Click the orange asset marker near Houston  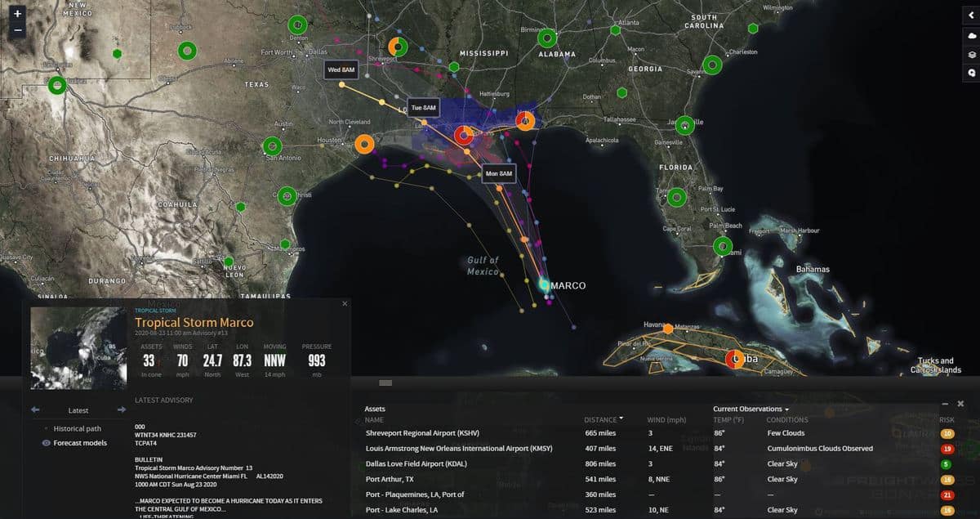point(365,145)
